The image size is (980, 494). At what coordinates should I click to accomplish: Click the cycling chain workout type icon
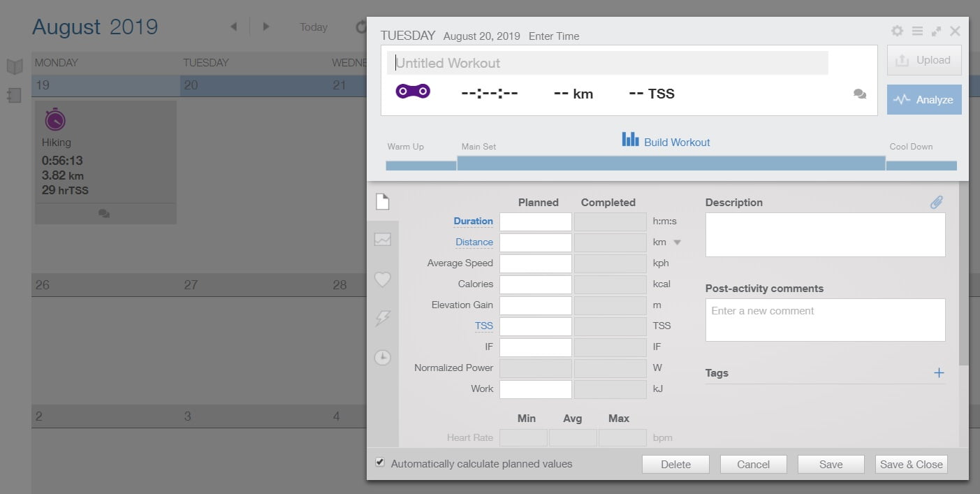[x=412, y=92]
